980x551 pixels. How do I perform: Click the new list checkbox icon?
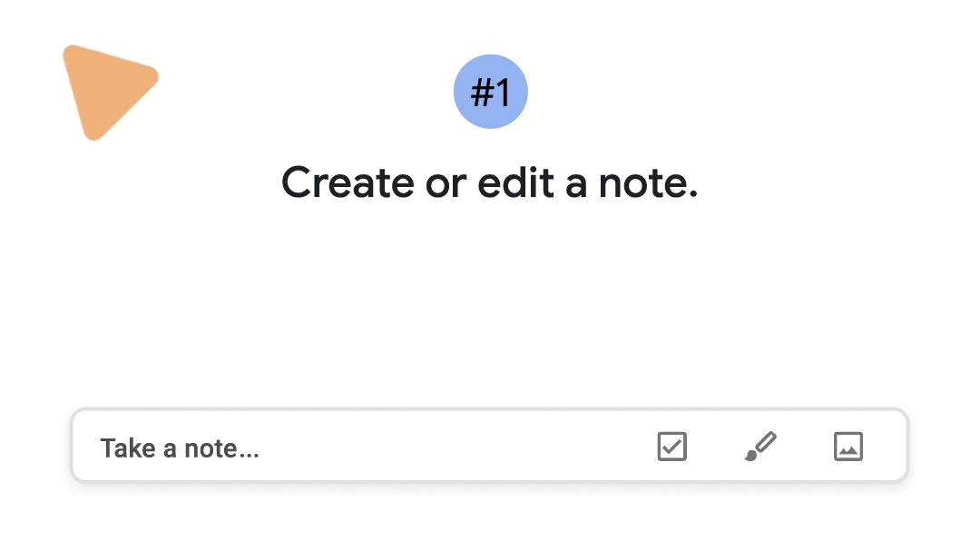[x=671, y=447]
